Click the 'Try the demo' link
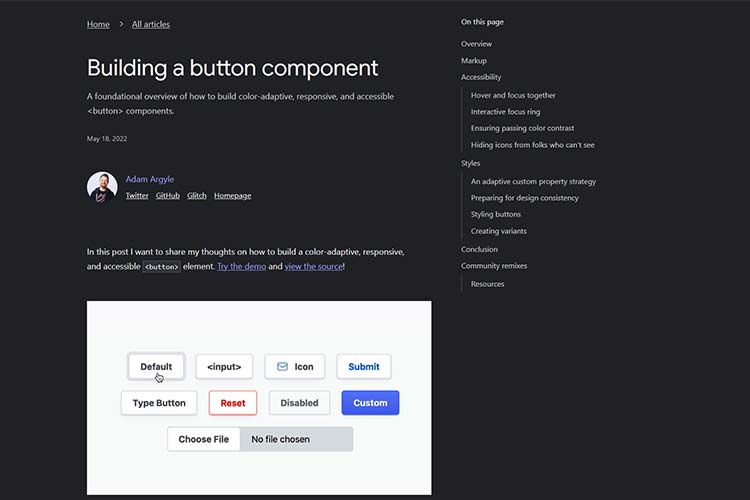This screenshot has height=500, width=750. (x=241, y=267)
